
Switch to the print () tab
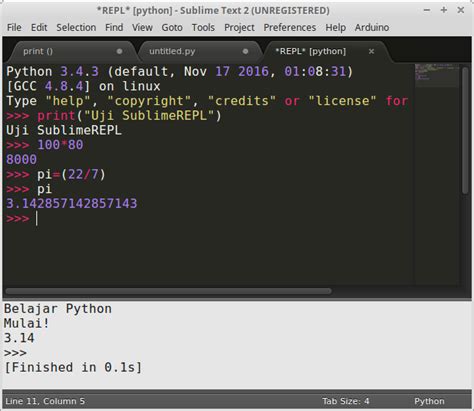tap(72, 51)
